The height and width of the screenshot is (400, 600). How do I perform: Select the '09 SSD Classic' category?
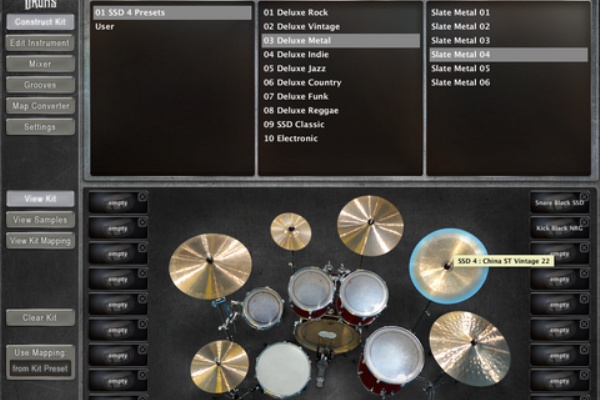(x=341, y=124)
